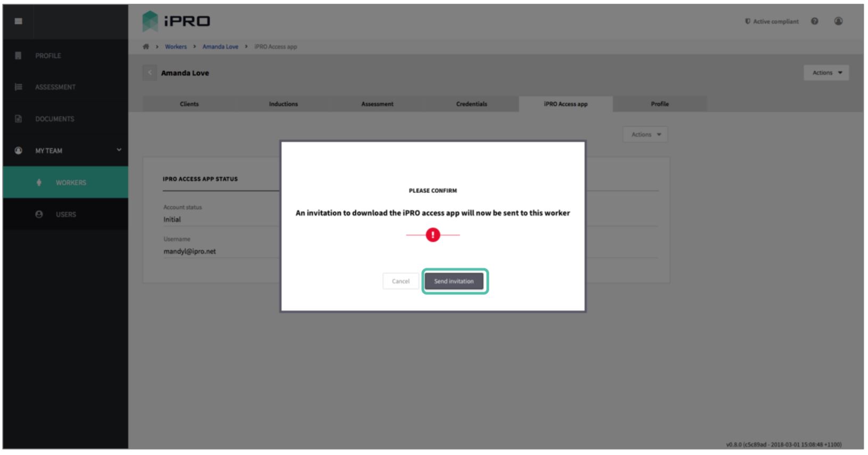Image resolution: width=868 pixels, height=455 pixels.
Task: Switch to the Profile tab
Action: coord(660,104)
